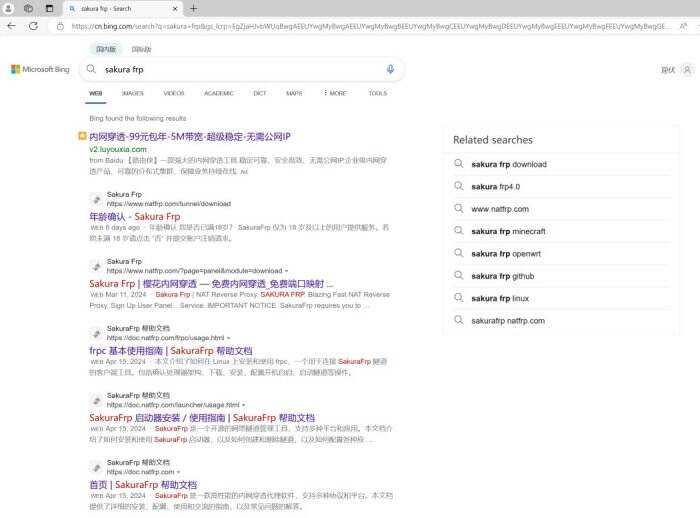This screenshot has height=518, width=700.
Task: Switch to the MAPS tab
Action: pos(294,93)
